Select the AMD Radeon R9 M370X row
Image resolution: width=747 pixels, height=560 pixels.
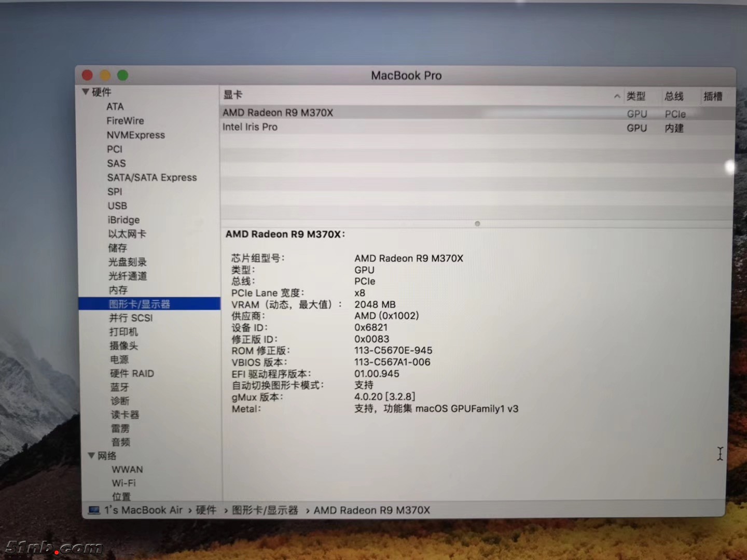[477, 113]
